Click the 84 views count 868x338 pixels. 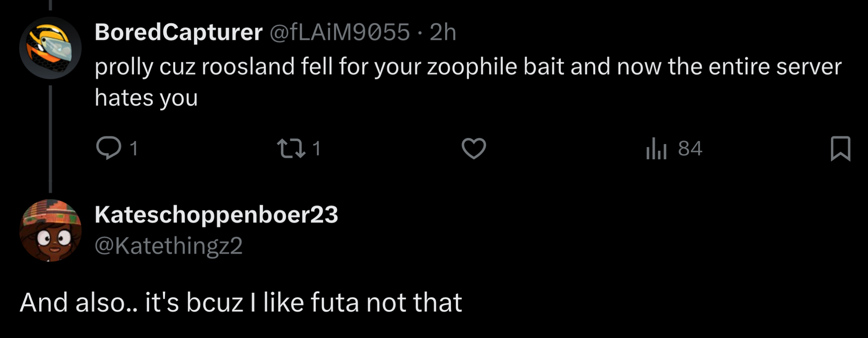[x=690, y=148]
